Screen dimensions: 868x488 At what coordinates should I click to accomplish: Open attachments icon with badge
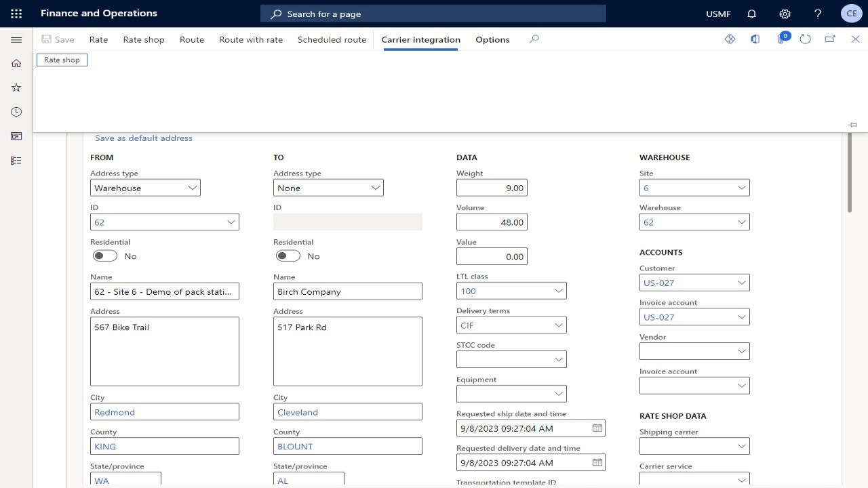782,39
